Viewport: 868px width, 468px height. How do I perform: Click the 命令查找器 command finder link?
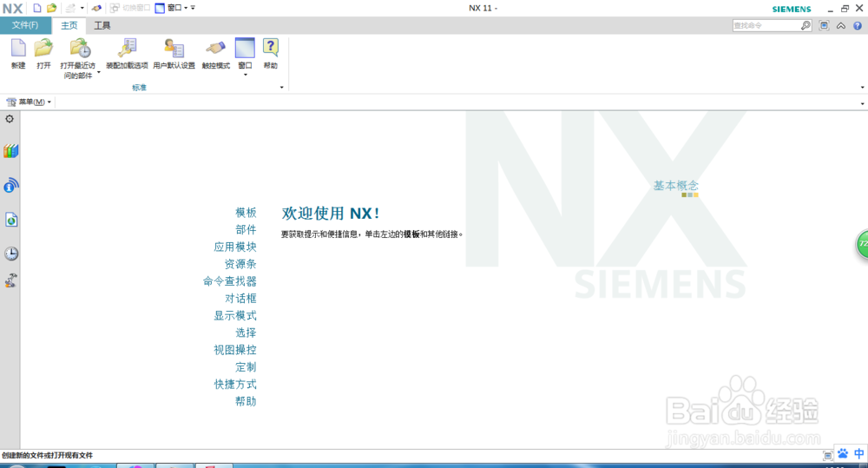(x=230, y=281)
